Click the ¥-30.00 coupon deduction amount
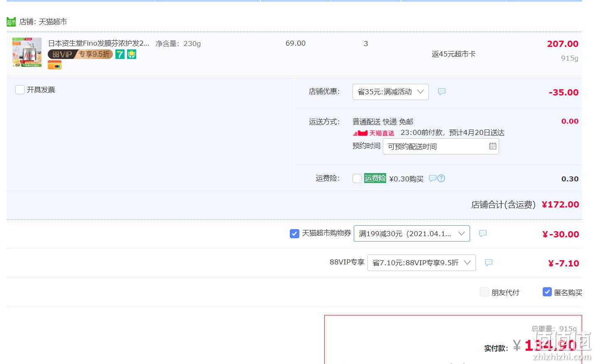Image resolution: width=595 pixels, height=364 pixels. click(x=561, y=234)
